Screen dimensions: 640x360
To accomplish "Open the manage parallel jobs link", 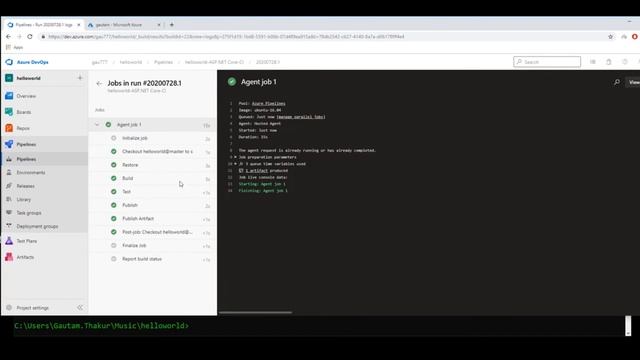I will tap(301, 117).
